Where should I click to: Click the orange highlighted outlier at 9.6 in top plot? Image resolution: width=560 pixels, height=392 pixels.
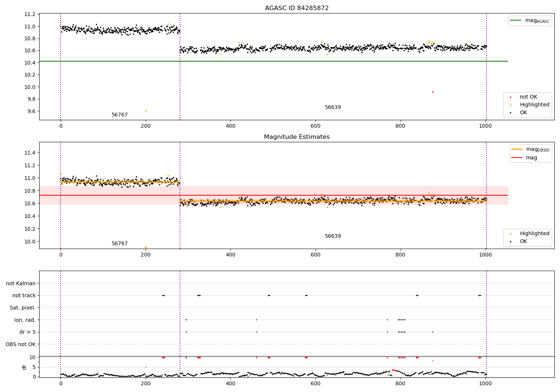point(146,111)
